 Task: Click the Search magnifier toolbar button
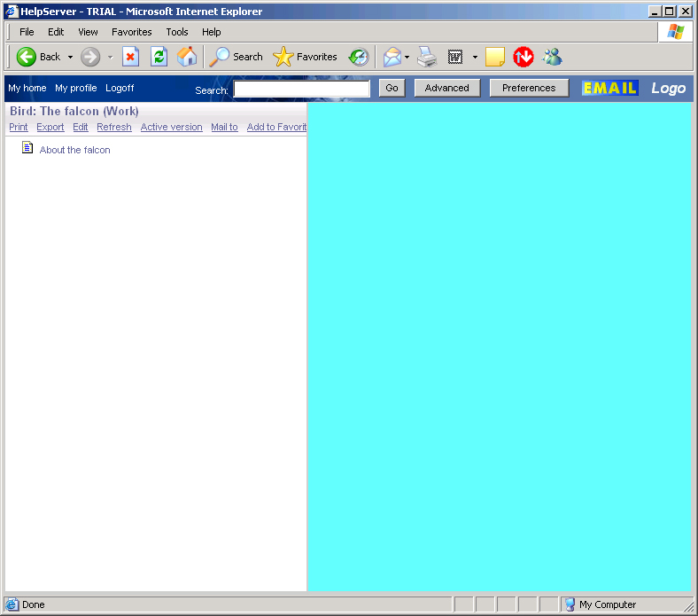point(237,57)
